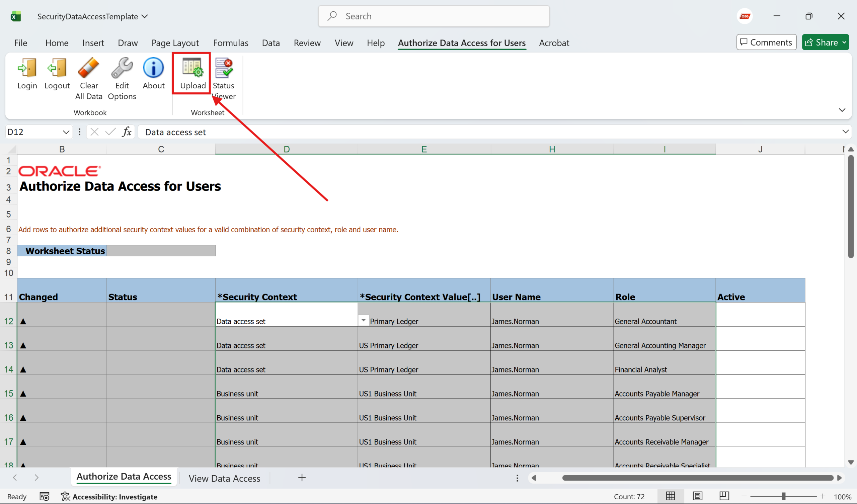Open the Name Box dropdown arrow
This screenshot has width=857, height=504.
point(66,132)
